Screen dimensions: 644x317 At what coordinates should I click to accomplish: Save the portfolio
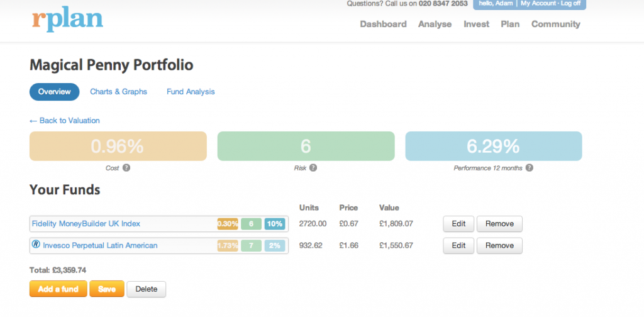(x=107, y=289)
